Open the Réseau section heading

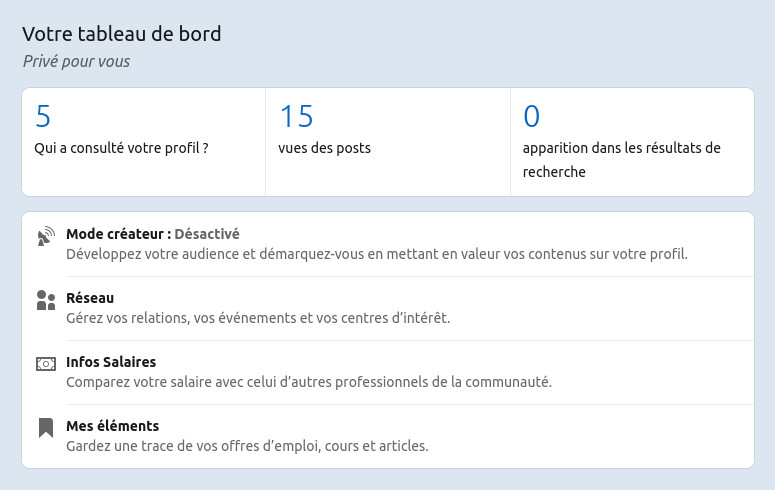pos(90,298)
